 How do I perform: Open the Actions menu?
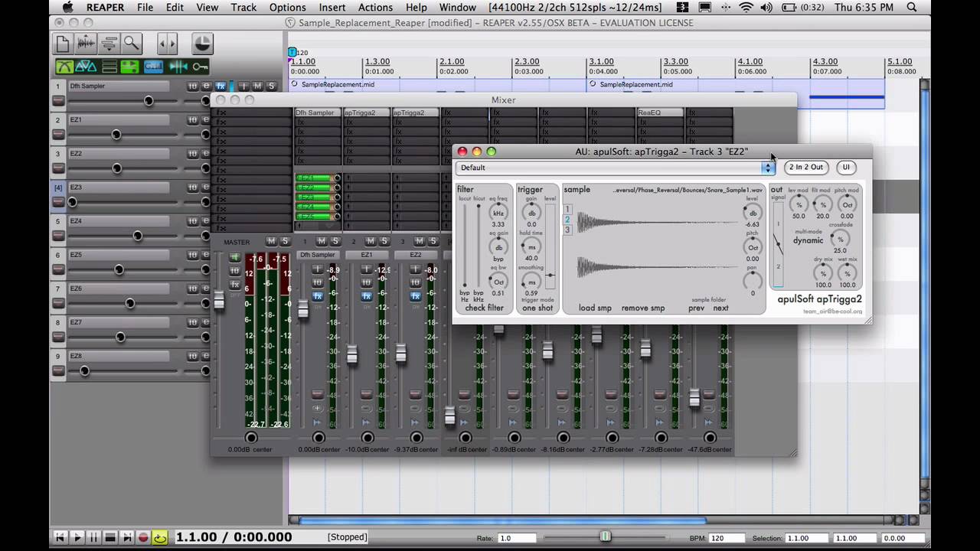click(x=376, y=8)
